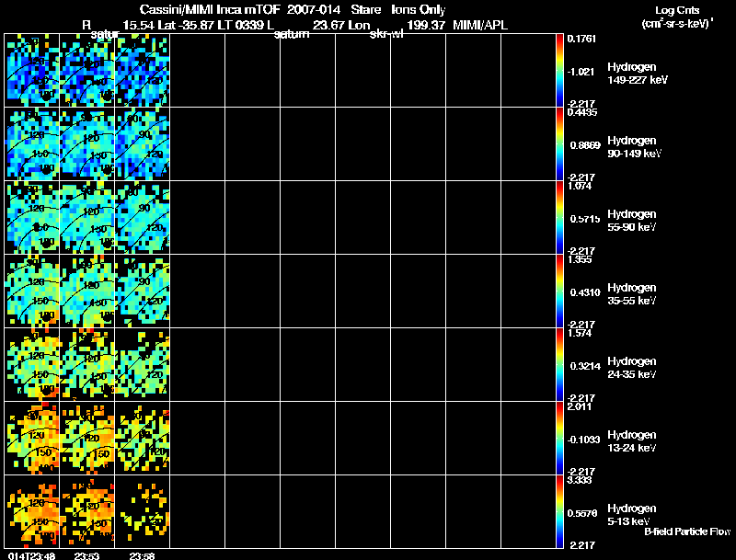Click the '2.011' colorbar value
The image size is (736, 560).
(x=580, y=406)
